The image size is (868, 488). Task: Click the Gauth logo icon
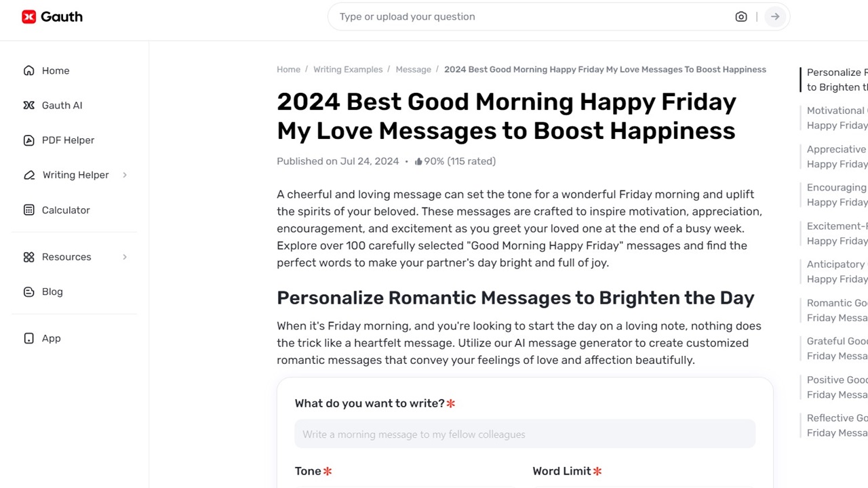coord(29,16)
